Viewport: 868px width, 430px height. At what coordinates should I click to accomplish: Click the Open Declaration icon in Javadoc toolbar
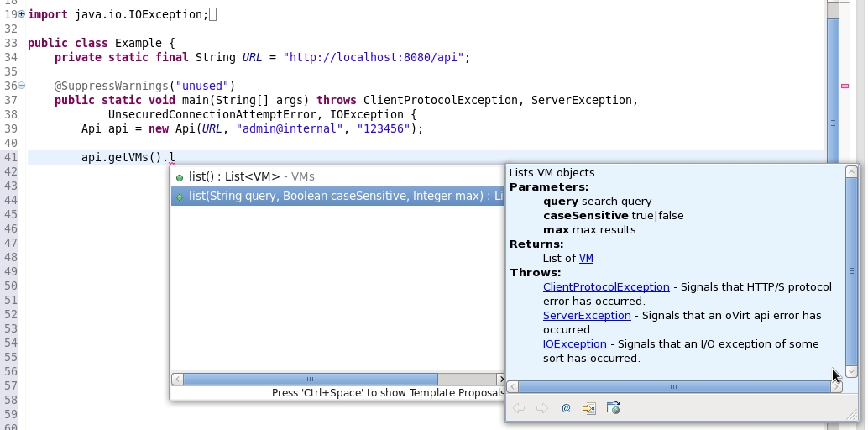pyautogui.click(x=589, y=408)
